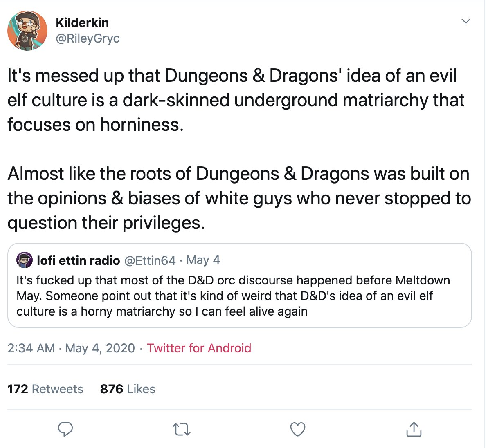The image size is (486, 448).
Task: View the 172 Retweets list
Action: click(x=45, y=389)
